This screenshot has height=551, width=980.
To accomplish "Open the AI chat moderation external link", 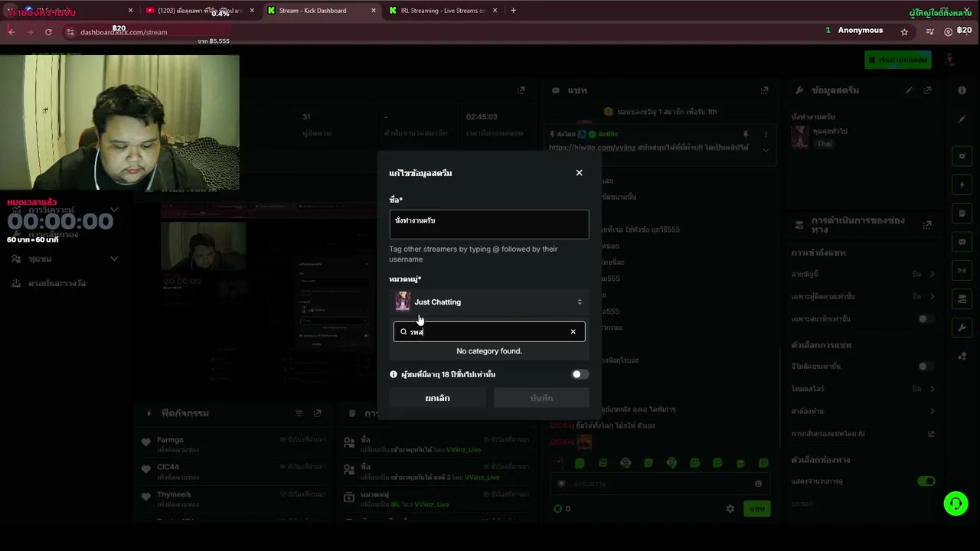I will pos(931,434).
